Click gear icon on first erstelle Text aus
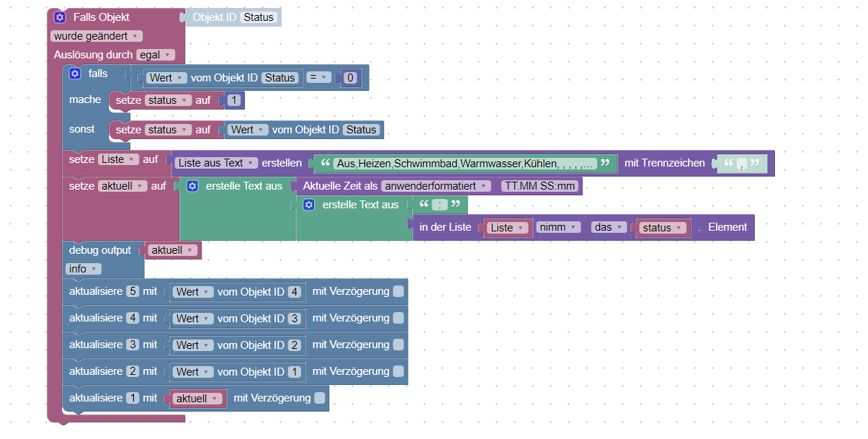 click(192, 186)
